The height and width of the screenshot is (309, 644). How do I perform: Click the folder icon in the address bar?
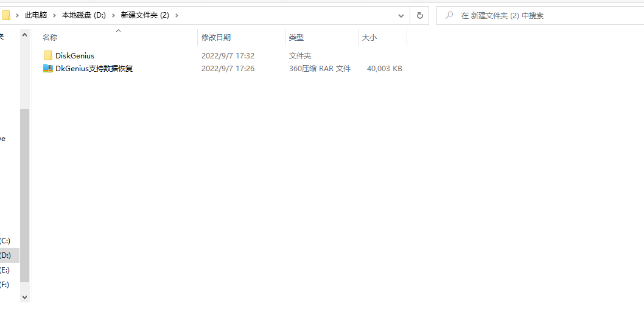click(x=6, y=15)
